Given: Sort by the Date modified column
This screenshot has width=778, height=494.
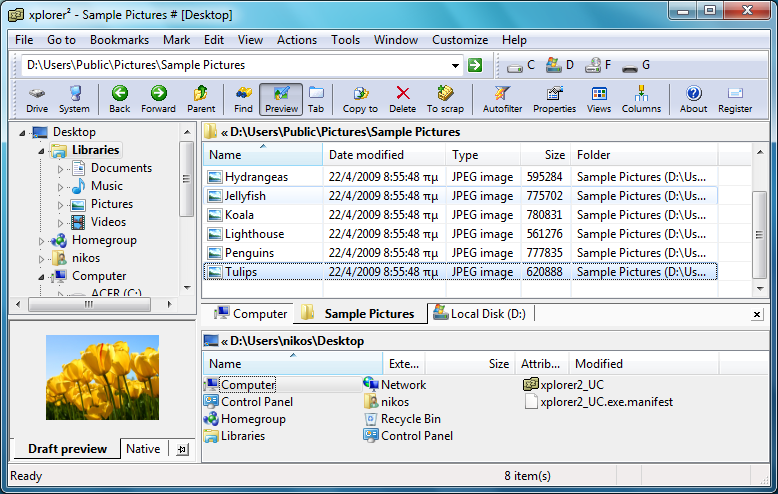Looking at the screenshot, I should (x=385, y=155).
